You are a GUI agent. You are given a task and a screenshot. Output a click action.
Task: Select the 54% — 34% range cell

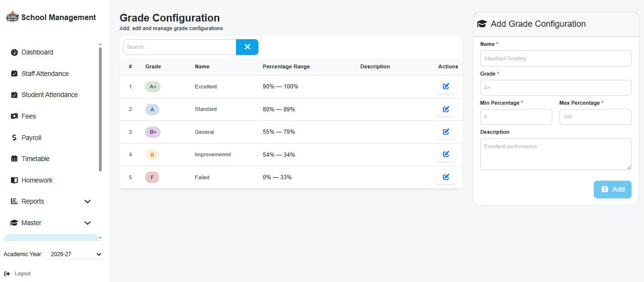279,155
